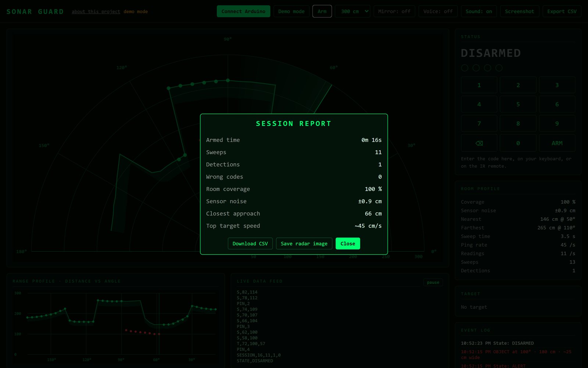Toggle the Voice: off setting

pyautogui.click(x=438, y=11)
